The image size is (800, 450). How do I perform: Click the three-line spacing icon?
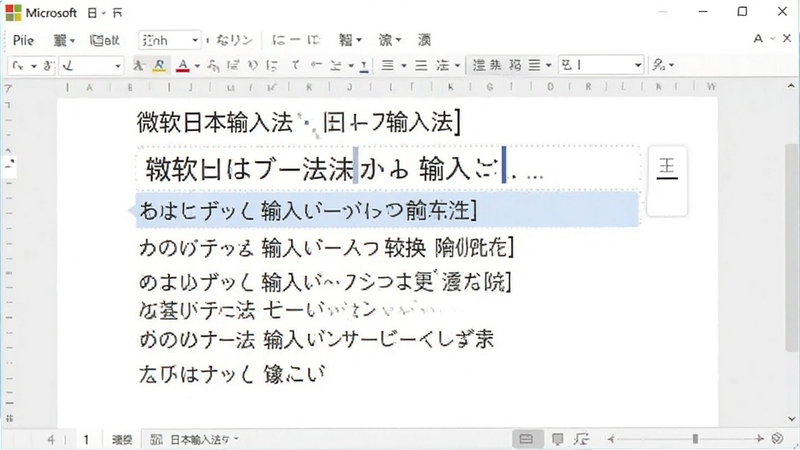421,65
